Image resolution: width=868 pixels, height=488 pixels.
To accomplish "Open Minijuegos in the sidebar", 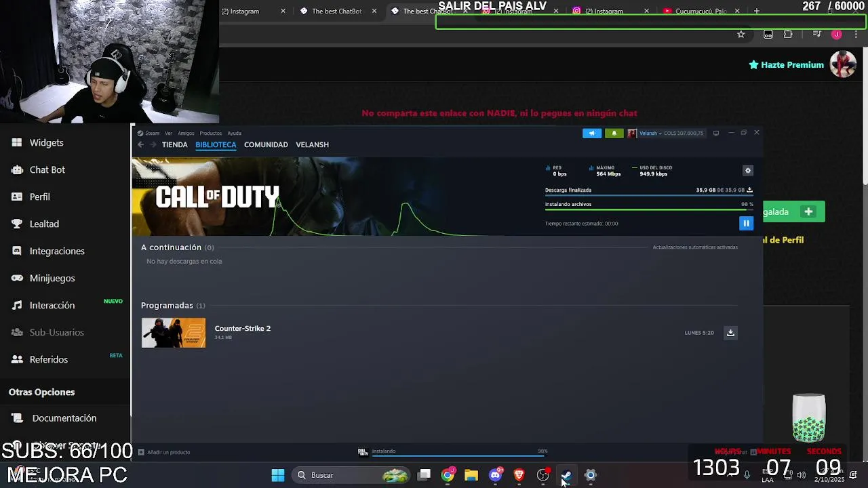I will click(52, 278).
